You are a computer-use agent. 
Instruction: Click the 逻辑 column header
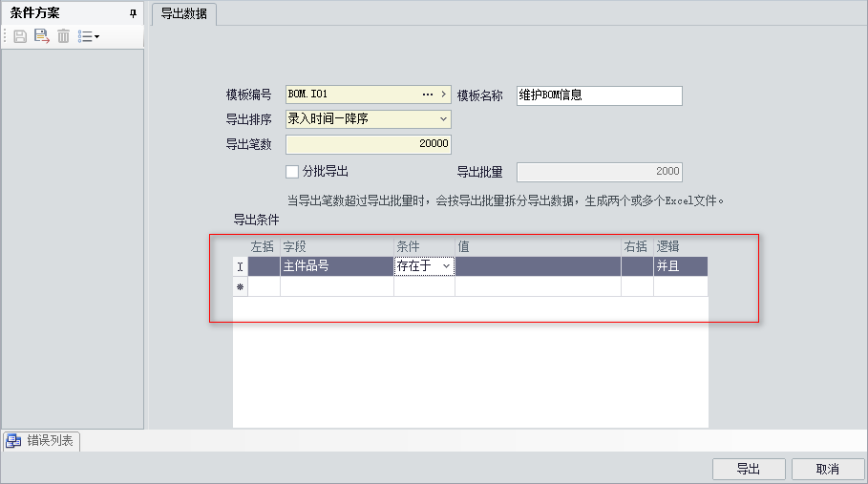680,246
